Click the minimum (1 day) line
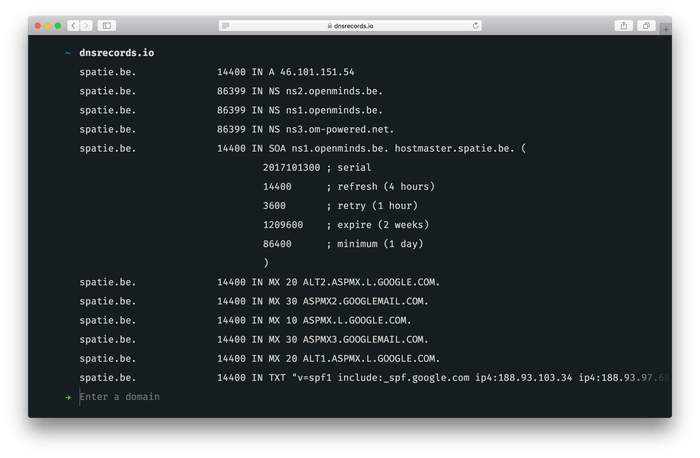700x458 pixels. [x=343, y=244]
